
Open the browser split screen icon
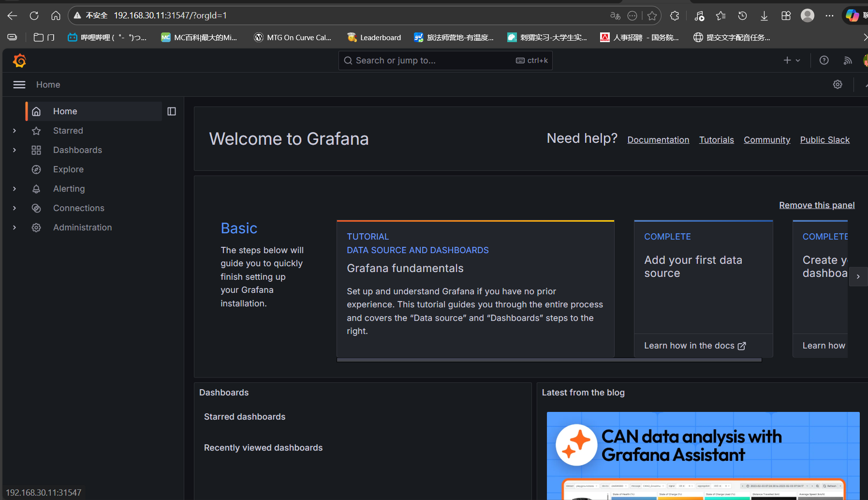[786, 15]
